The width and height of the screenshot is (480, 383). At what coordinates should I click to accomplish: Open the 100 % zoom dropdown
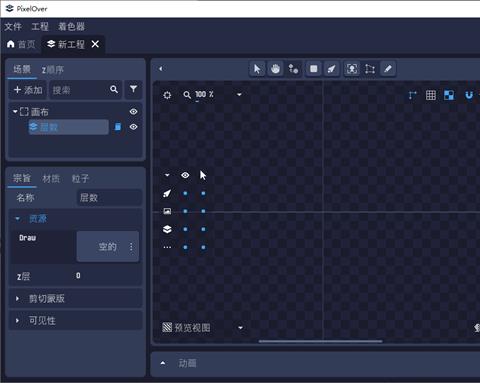coord(239,95)
